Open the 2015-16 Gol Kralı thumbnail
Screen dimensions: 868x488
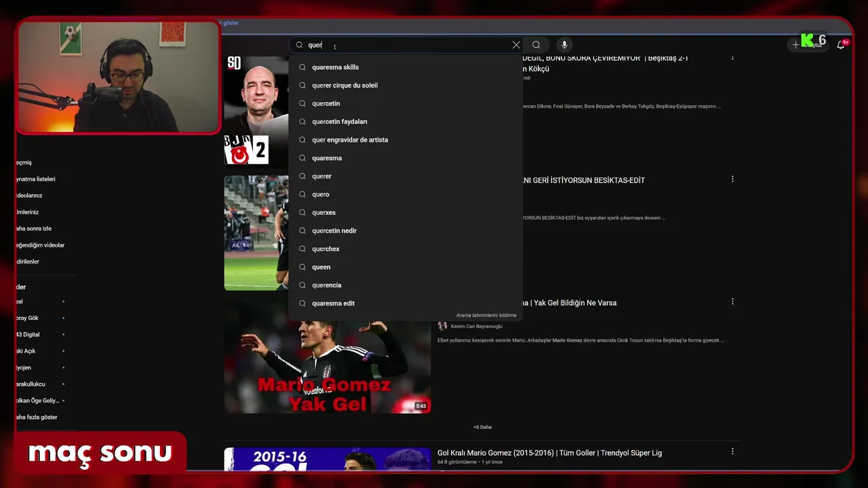pos(328,459)
